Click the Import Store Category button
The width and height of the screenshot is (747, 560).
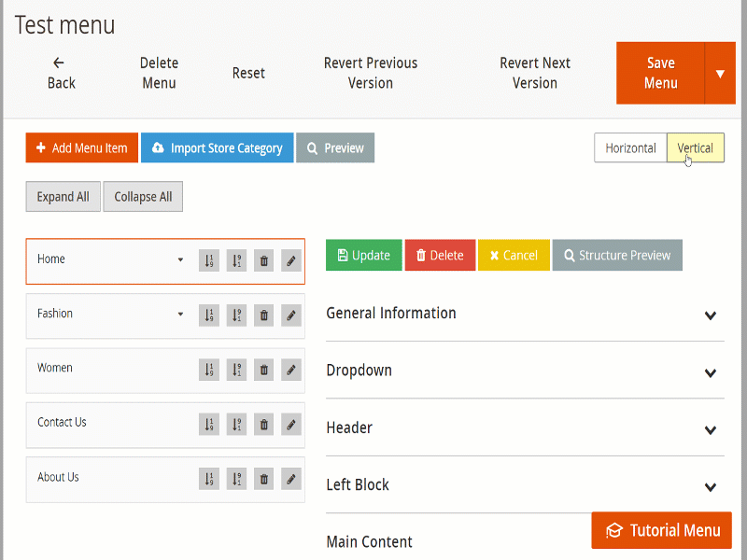pos(217,148)
